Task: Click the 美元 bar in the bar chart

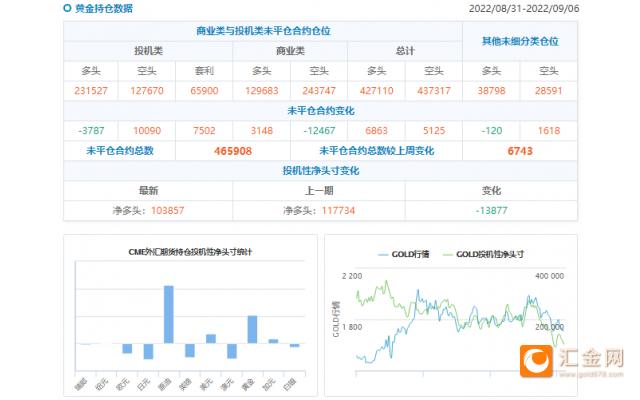Action: pyautogui.click(x=211, y=339)
